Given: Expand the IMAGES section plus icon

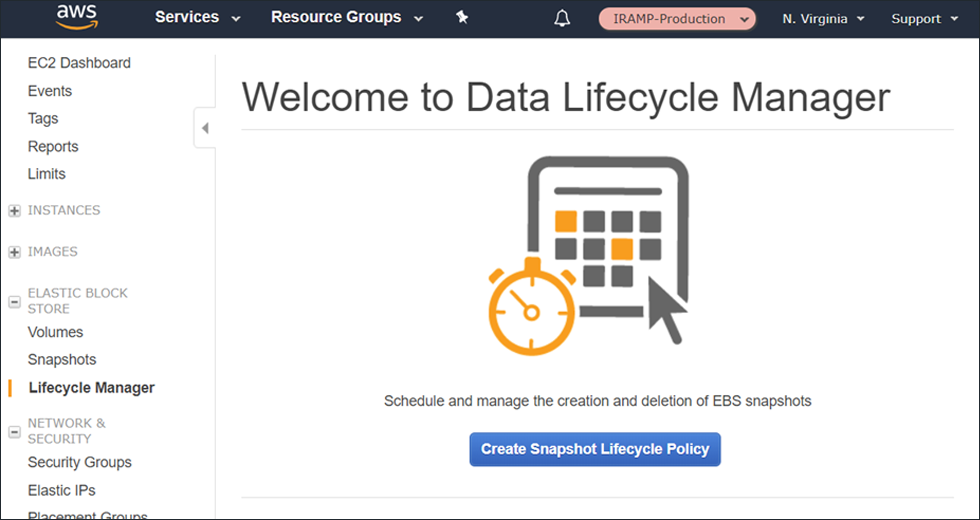Looking at the screenshot, I should coord(14,252).
